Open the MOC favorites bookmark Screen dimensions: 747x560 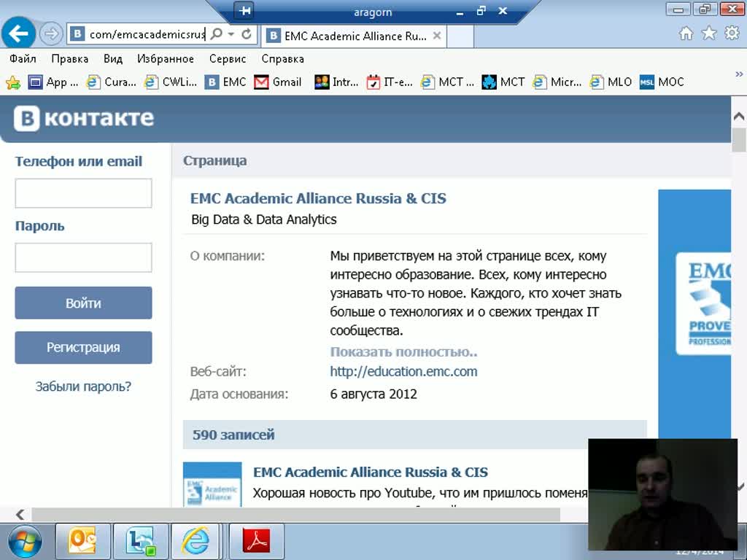662,82
